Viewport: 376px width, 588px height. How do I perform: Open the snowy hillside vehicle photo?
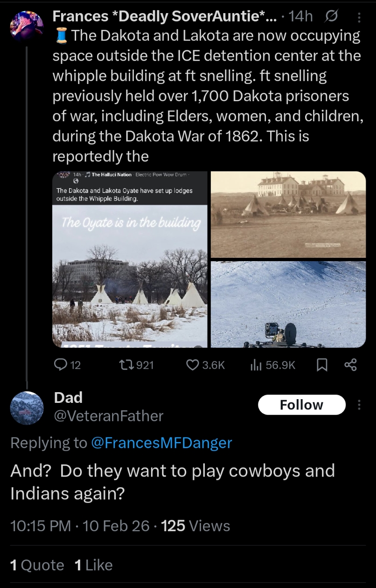(288, 304)
